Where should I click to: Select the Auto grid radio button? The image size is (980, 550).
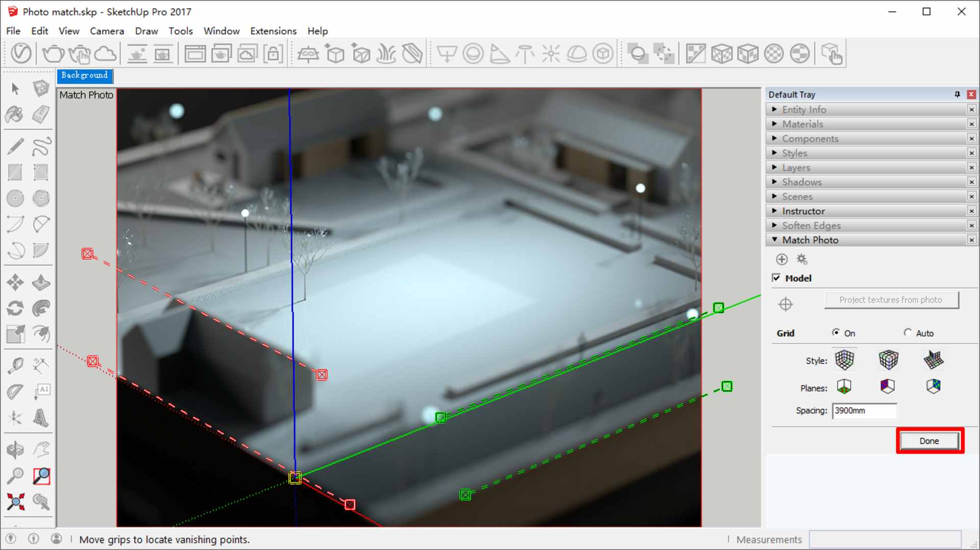(908, 333)
